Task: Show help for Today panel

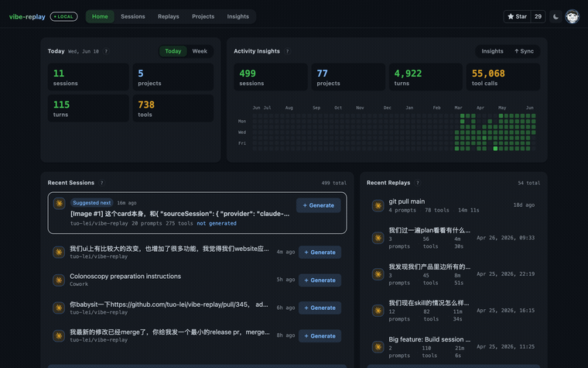Action: 106,51
